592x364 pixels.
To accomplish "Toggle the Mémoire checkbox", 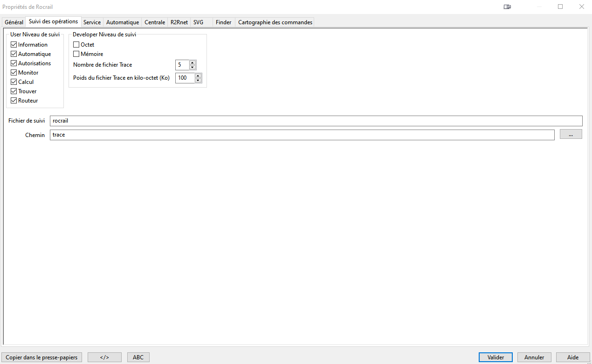I will [x=76, y=54].
